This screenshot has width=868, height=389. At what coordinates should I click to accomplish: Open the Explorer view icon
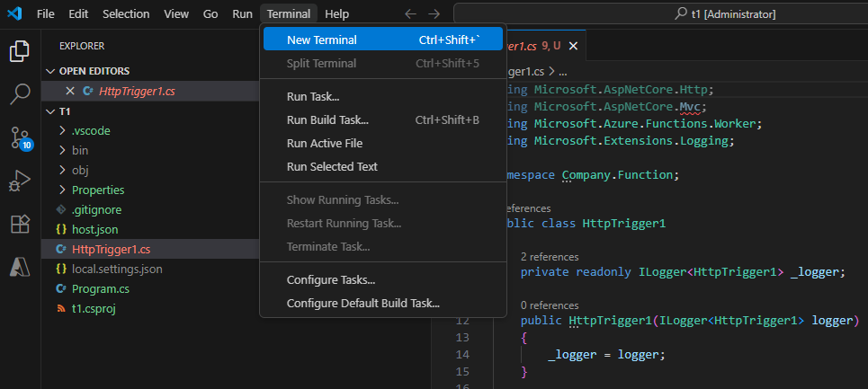coord(19,50)
